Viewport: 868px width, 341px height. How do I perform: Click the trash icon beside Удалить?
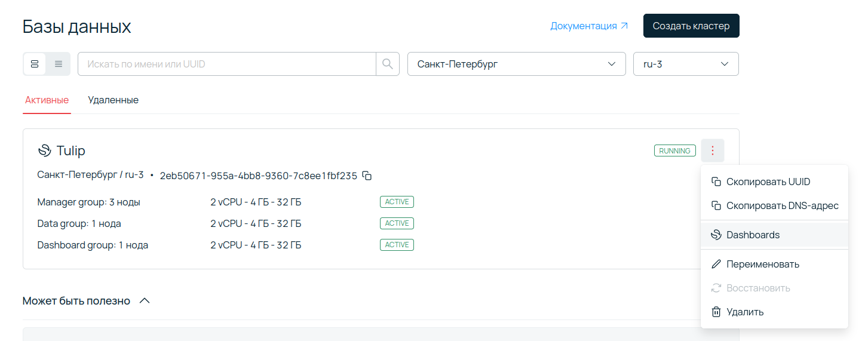pos(716,312)
